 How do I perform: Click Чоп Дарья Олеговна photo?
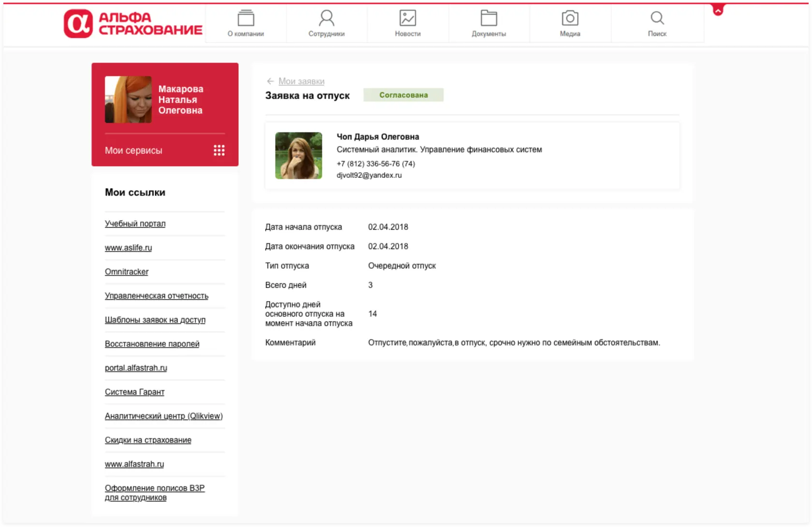299,156
